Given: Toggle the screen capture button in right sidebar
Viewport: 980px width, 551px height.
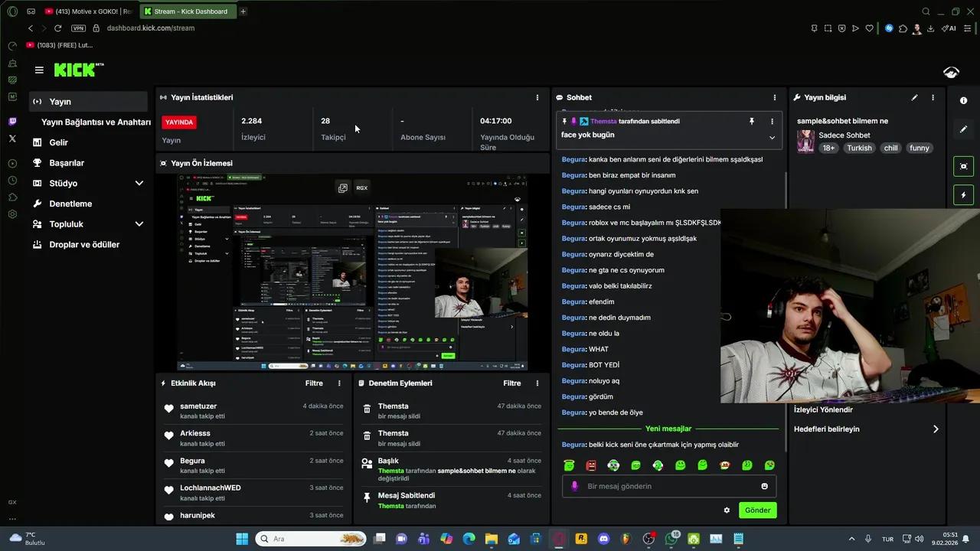Looking at the screenshot, I should point(963,166).
